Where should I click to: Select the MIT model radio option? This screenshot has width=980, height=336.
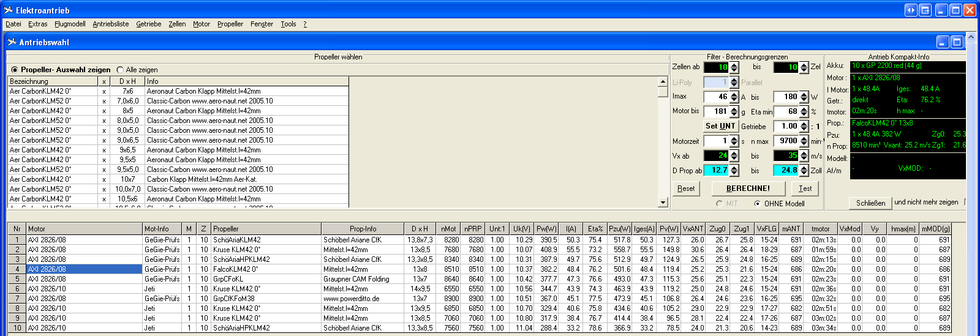click(719, 204)
